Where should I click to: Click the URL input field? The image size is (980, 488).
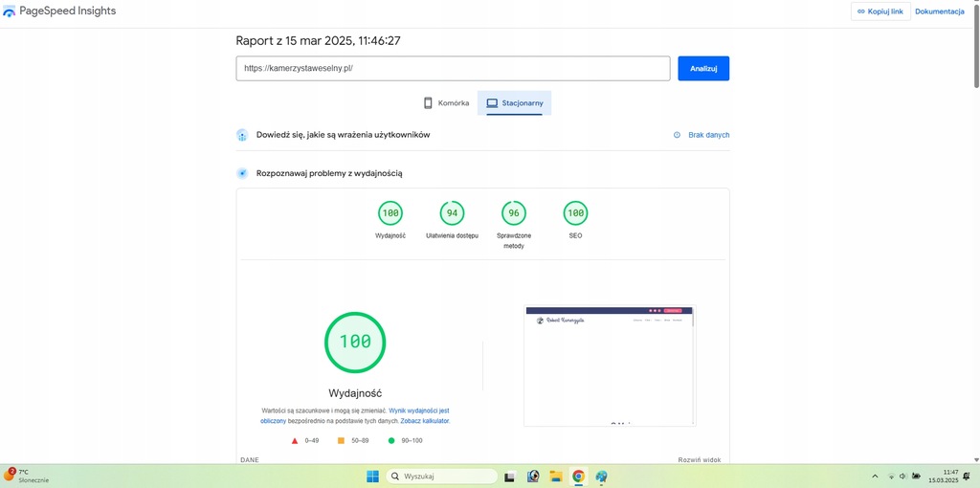click(x=453, y=69)
